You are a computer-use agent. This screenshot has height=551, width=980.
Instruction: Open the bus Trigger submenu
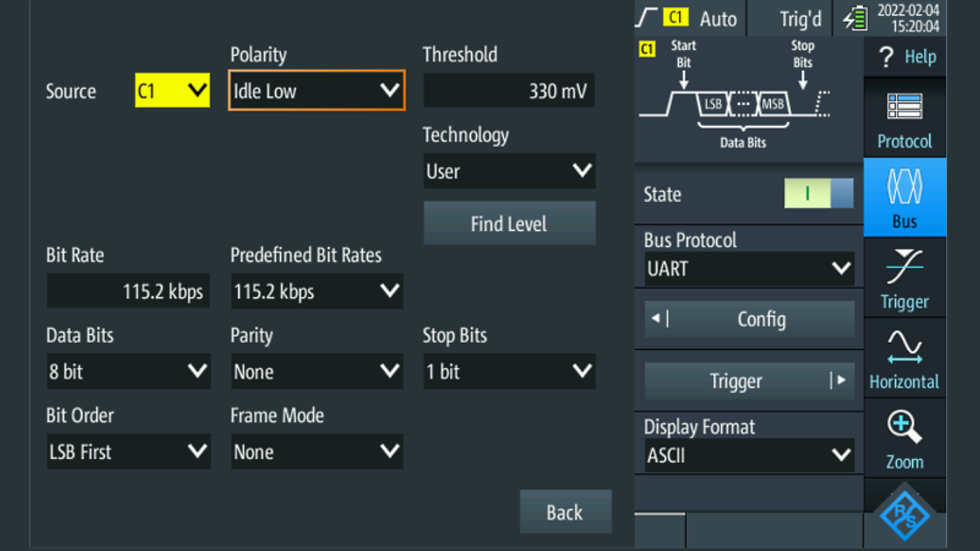(749, 381)
